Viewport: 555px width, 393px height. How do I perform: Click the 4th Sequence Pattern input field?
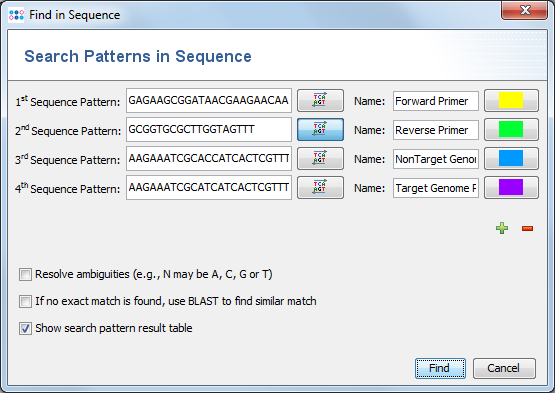coord(209,187)
